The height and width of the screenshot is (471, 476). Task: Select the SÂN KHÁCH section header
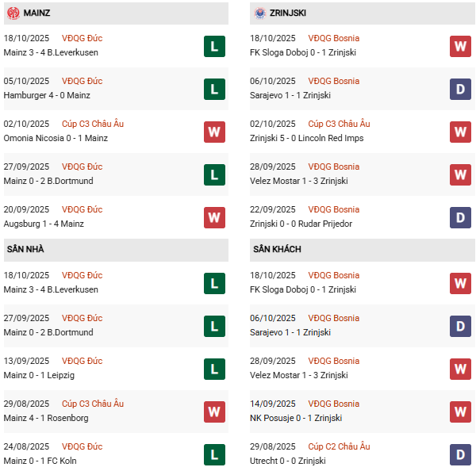[278, 250]
